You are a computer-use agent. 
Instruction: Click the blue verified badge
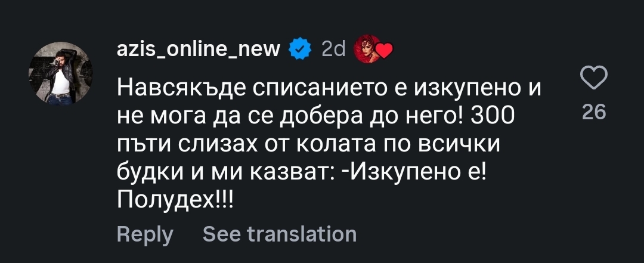(x=301, y=50)
